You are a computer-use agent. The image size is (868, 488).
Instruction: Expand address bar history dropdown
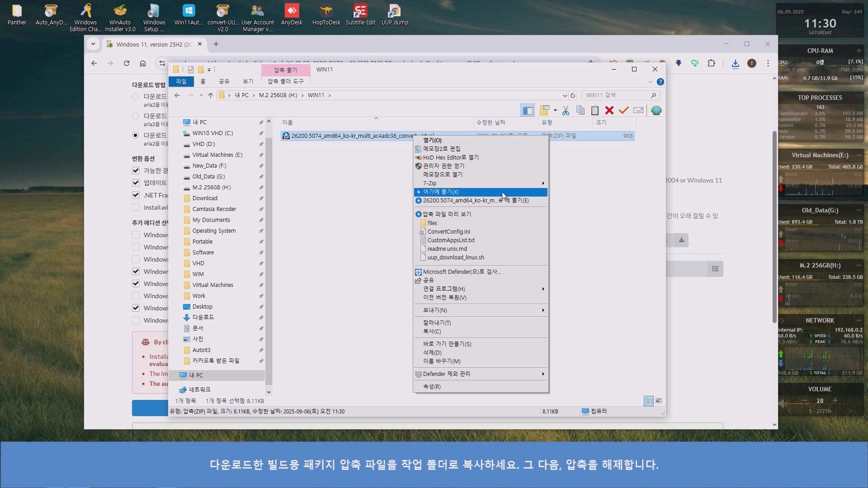pyautogui.click(x=565, y=95)
